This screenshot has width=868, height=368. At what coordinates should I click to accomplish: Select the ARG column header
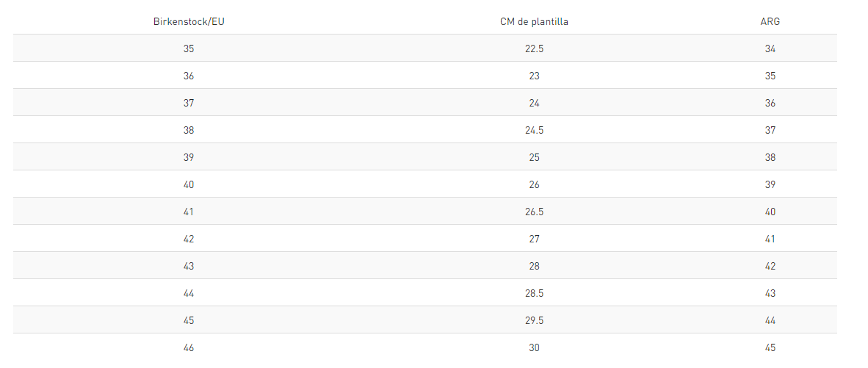point(770,21)
